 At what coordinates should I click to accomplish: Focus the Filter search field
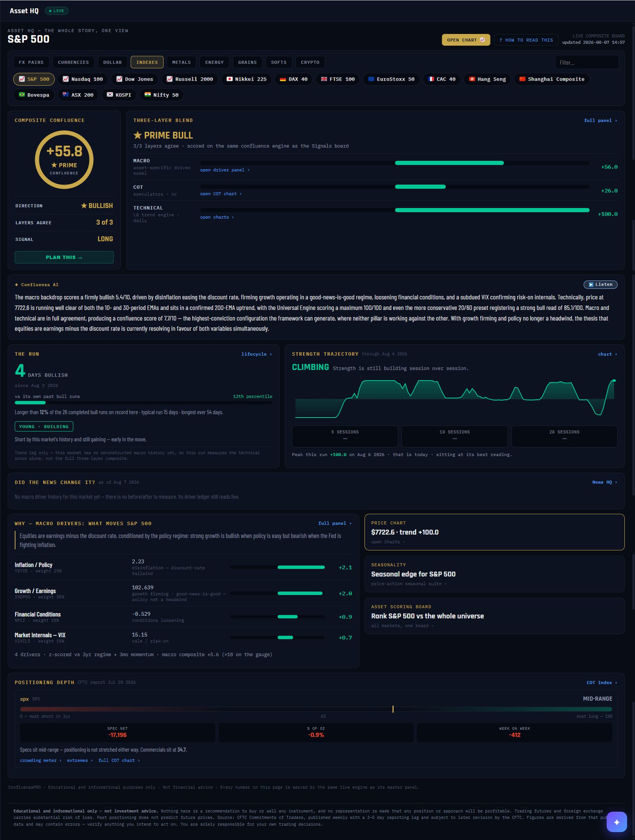[x=587, y=62]
